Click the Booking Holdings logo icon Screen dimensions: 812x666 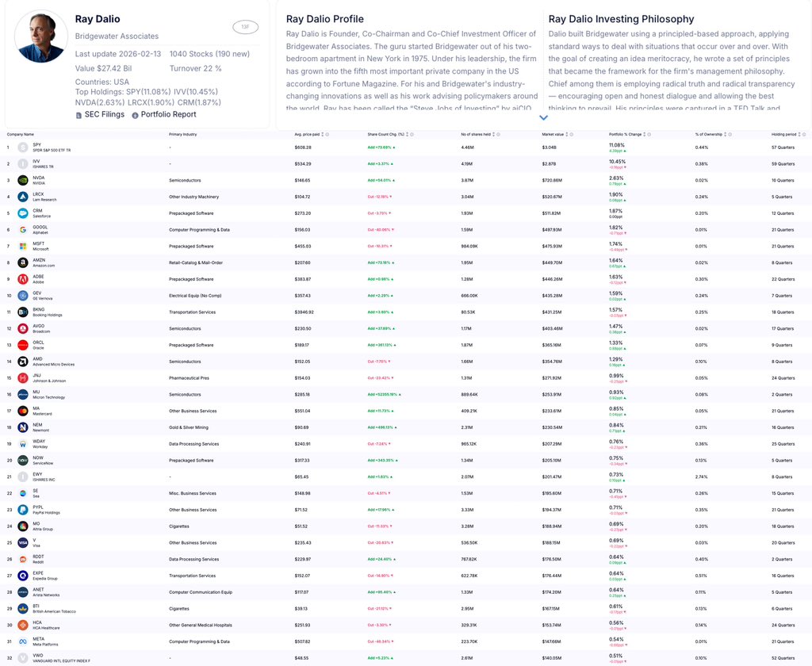pyautogui.click(x=23, y=312)
